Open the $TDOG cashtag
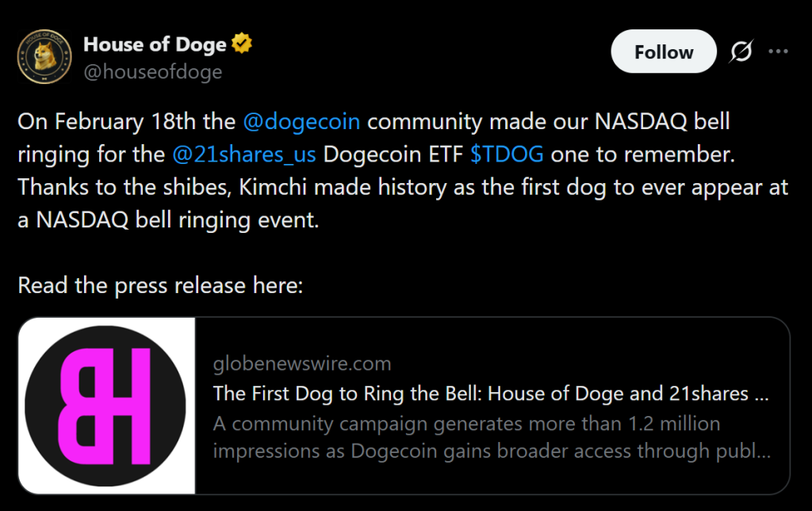The width and height of the screenshot is (812, 511). (507, 154)
